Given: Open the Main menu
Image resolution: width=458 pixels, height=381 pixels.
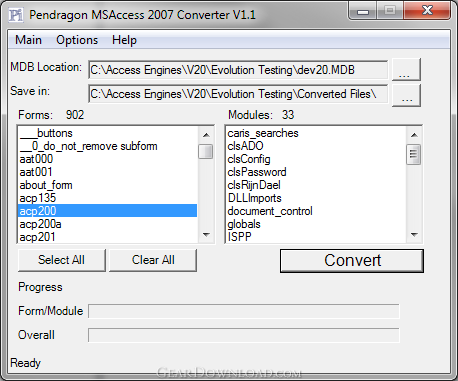Looking at the screenshot, I should pyautogui.click(x=29, y=40).
